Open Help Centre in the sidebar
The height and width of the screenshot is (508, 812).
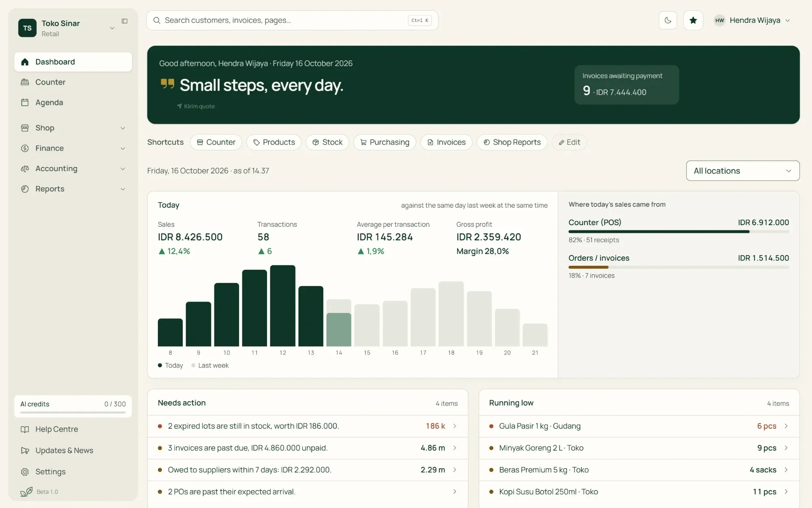click(73, 430)
